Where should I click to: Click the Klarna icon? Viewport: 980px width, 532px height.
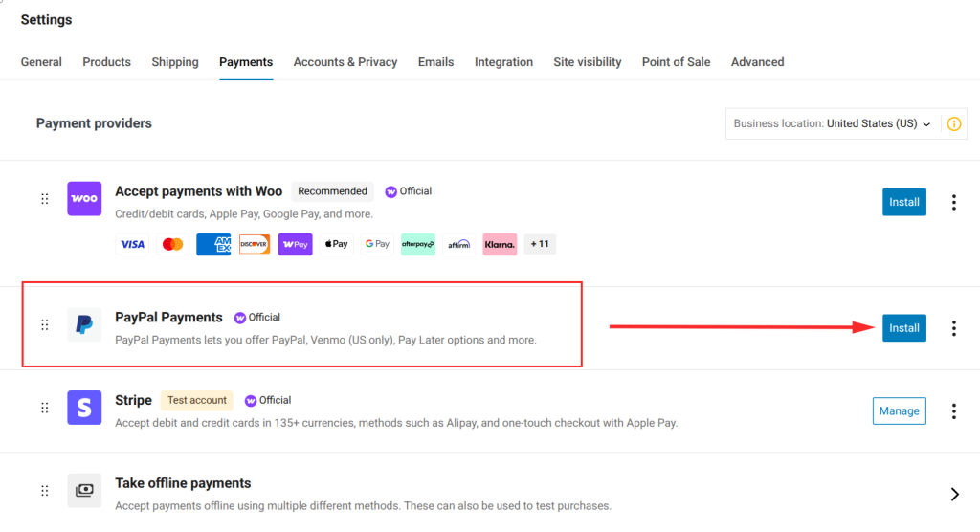click(500, 244)
